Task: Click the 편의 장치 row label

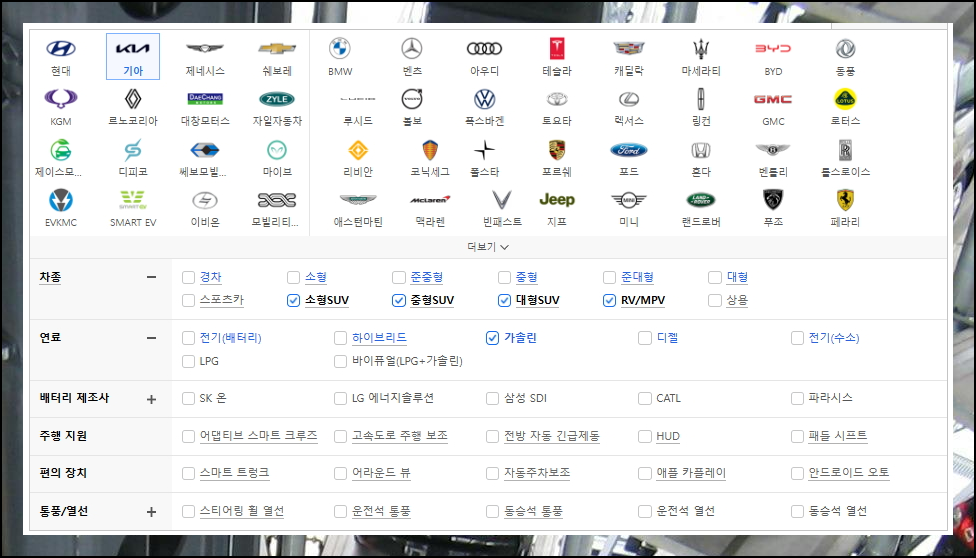Action: click(63, 473)
